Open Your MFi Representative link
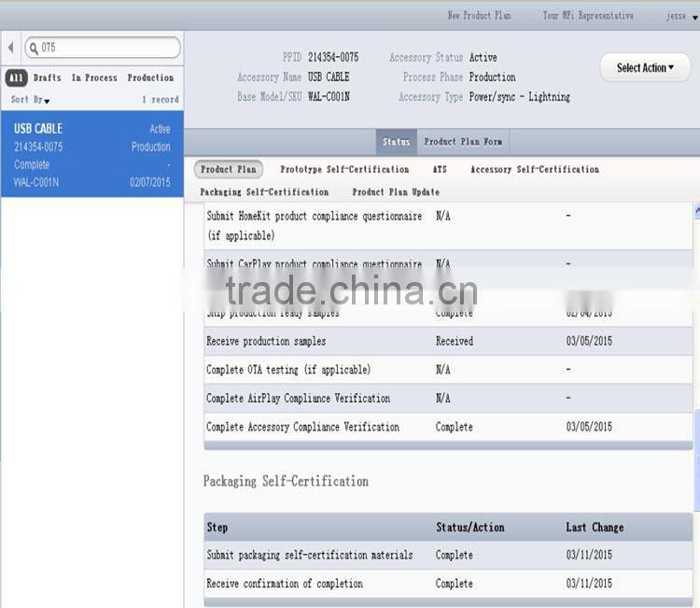The image size is (700, 608). (x=588, y=16)
